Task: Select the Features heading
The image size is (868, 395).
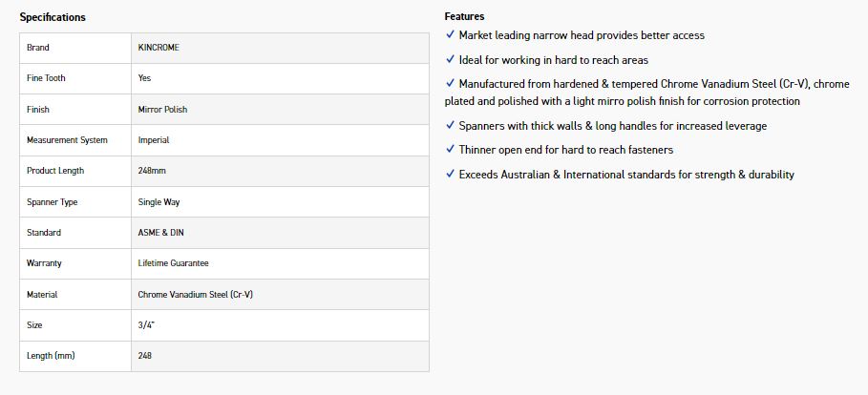Action: [464, 16]
